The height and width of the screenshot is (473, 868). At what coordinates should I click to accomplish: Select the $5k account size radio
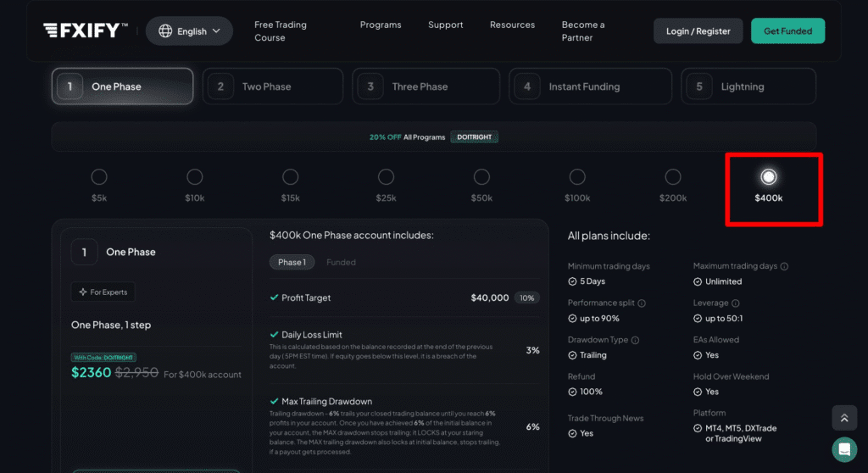point(99,177)
